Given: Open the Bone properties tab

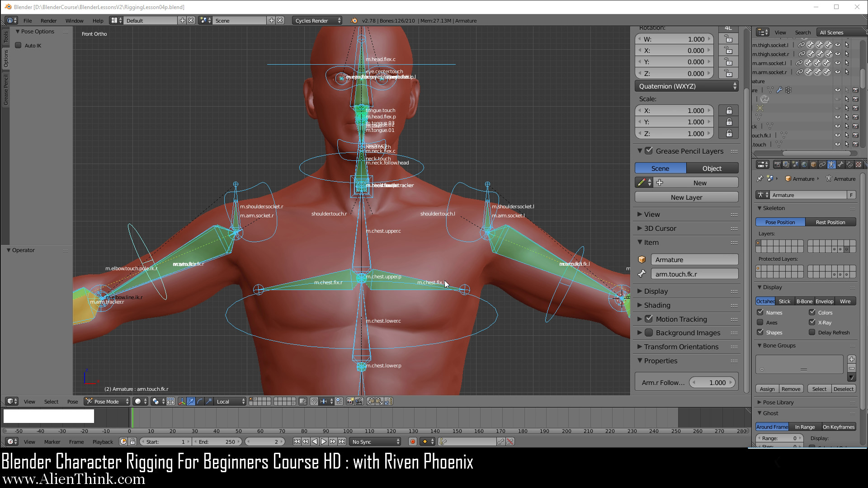Looking at the screenshot, I should [840, 164].
